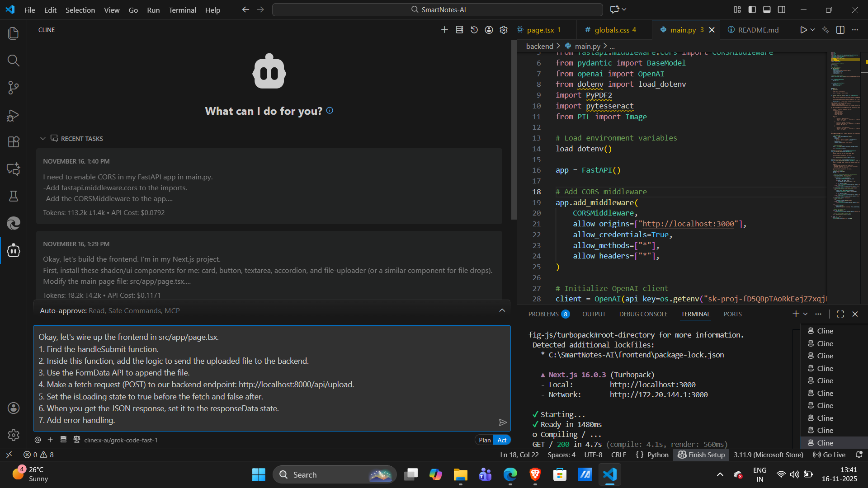Click the Run Python File play icon

803,30
